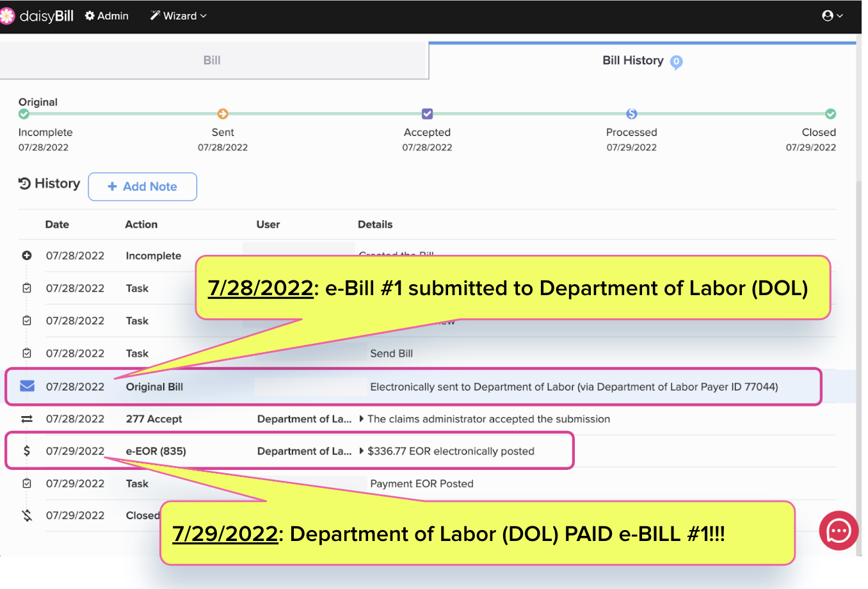Click the daisyBill logo
Screen dimensions: 868x589
tap(38, 16)
